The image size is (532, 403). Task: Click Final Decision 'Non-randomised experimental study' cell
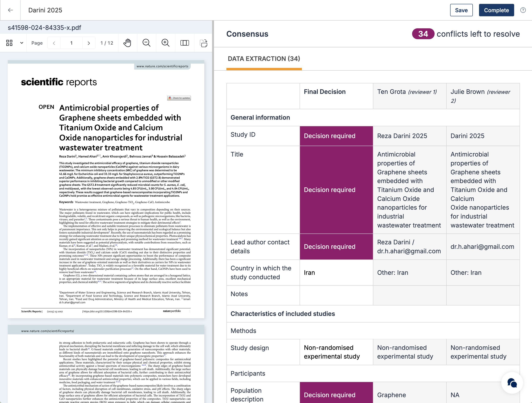point(336,352)
